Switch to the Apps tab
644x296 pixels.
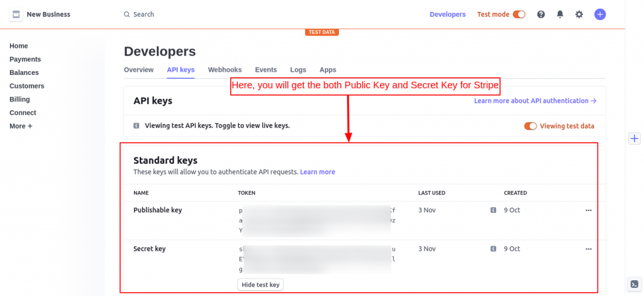pyautogui.click(x=328, y=70)
